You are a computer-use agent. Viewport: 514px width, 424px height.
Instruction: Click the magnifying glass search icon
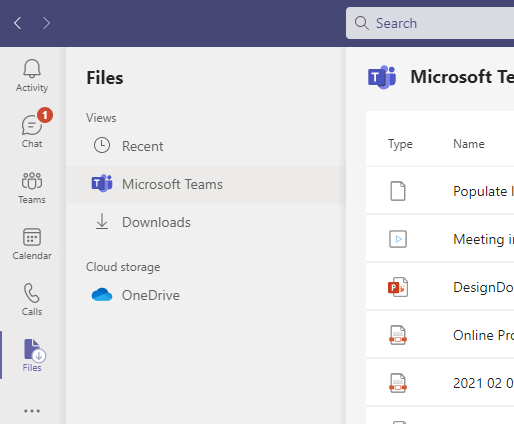pyautogui.click(x=362, y=23)
